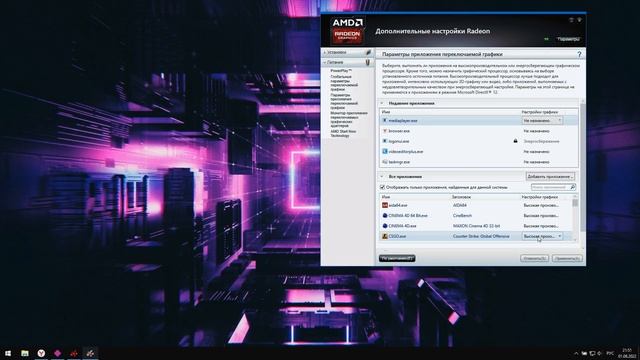Open the help question mark icon
This screenshot has height=360, width=640.
[x=579, y=54]
